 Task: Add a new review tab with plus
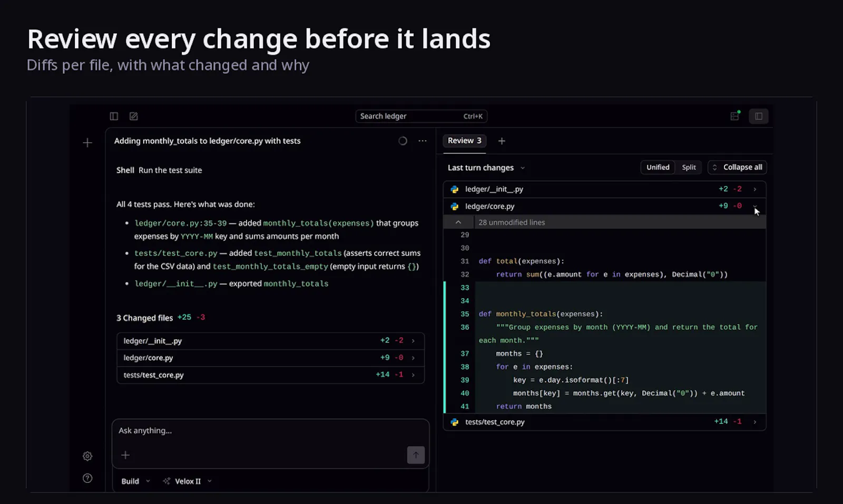(502, 141)
